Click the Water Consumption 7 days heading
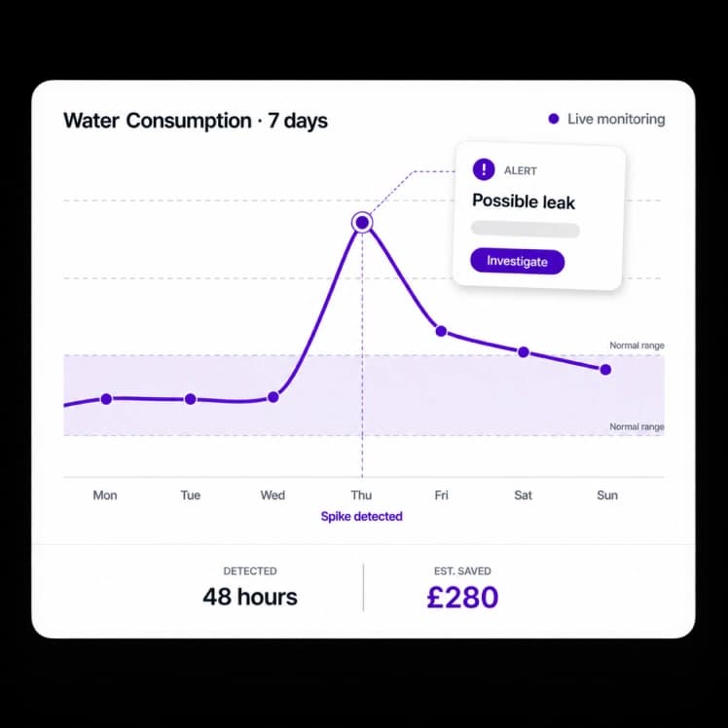Screen dimensions: 728x728 [x=196, y=121]
